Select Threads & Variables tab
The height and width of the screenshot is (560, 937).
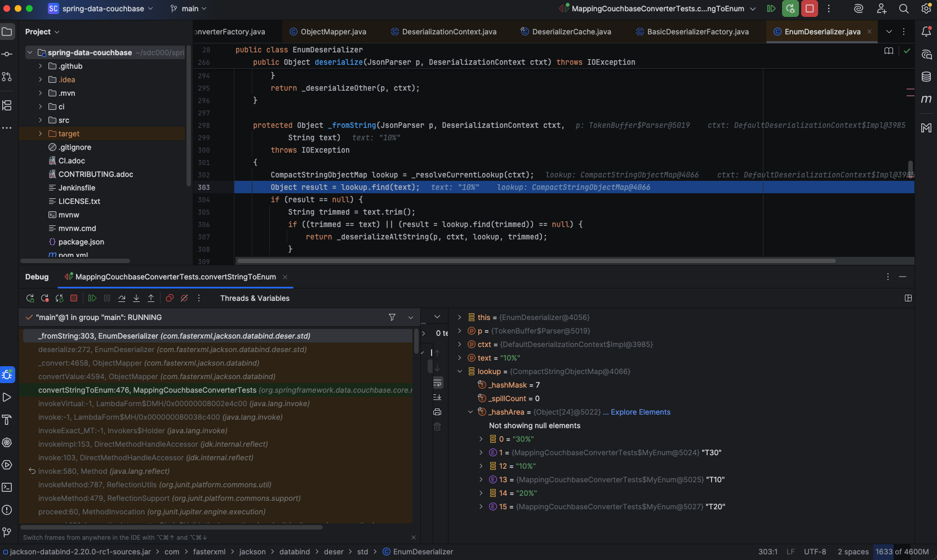pyautogui.click(x=255, y=298)
